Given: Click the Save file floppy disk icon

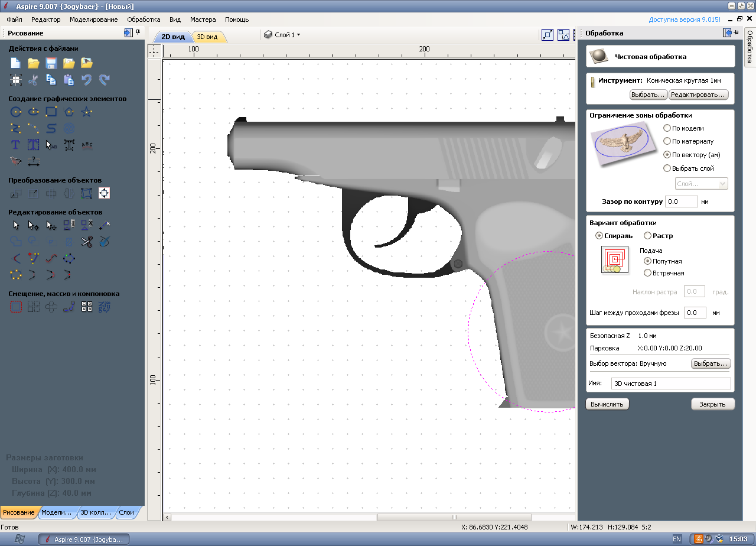Looking at the screenshot, I should tap(51, 63).
